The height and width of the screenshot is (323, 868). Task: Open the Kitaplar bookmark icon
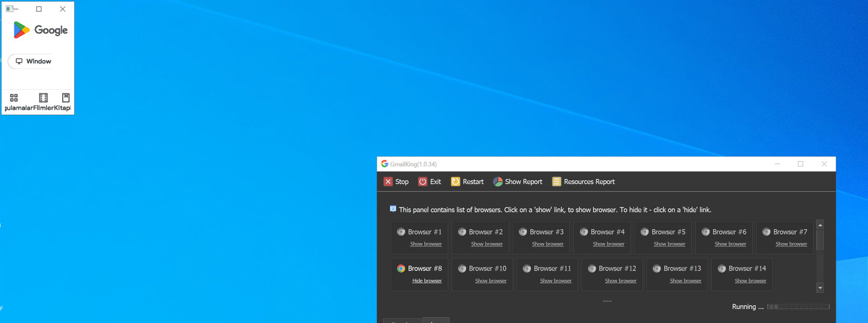(x=66, y=98)
